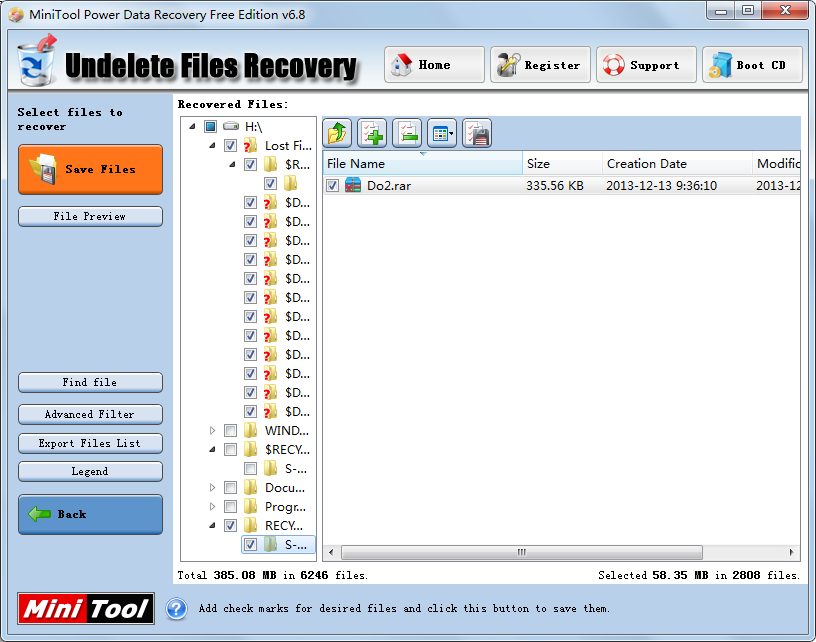Collapse the Lost Fi... tree node
Screen dimensions: 816x642
[x=212, y=146]
